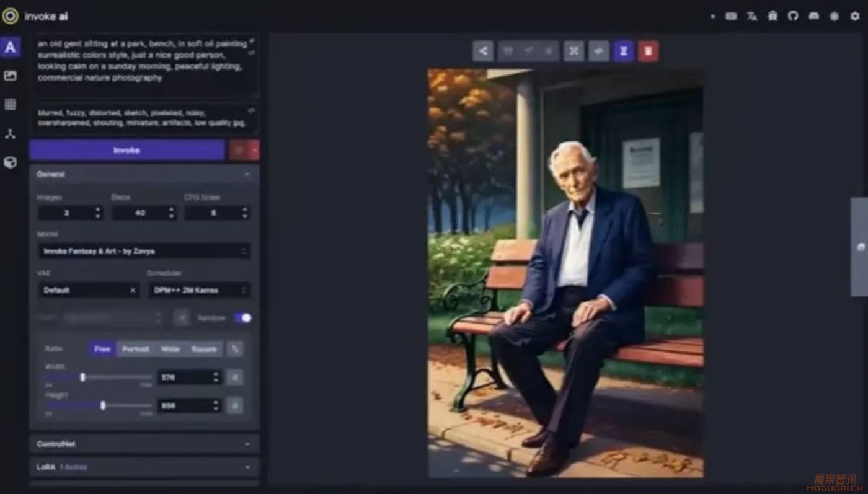The image size is (868, 494).
Task: Switch to Image to Image sidebar icon
Action: (x=10, y=76)
